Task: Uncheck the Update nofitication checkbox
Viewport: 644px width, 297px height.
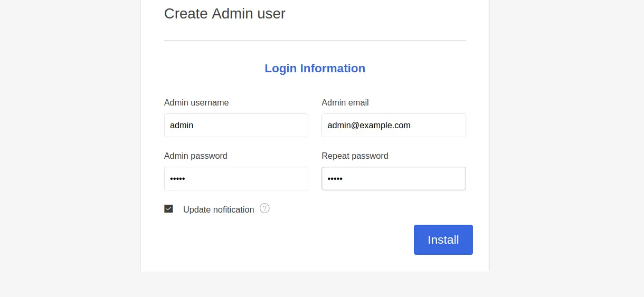Action: coord(168,209)
